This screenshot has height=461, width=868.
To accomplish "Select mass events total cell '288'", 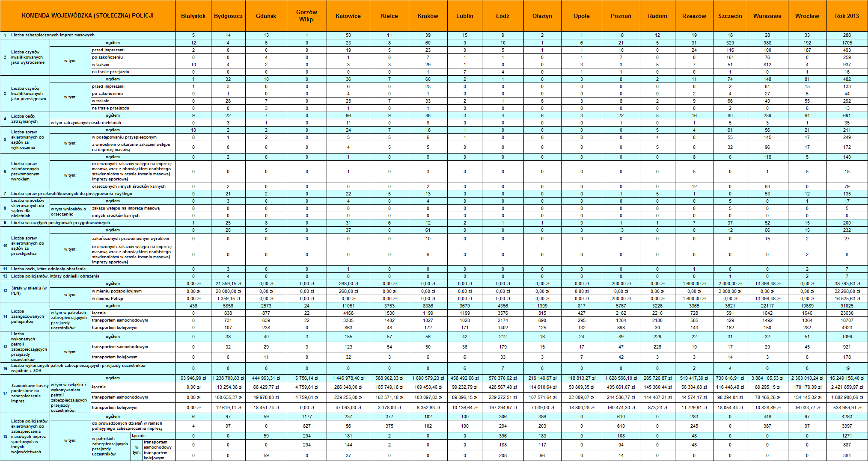I will point(847,35).
